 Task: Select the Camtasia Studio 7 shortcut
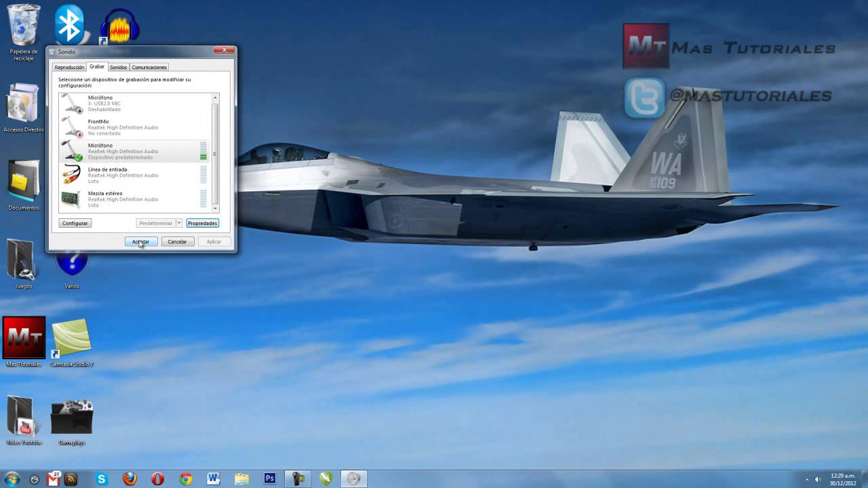click(71, 342)
